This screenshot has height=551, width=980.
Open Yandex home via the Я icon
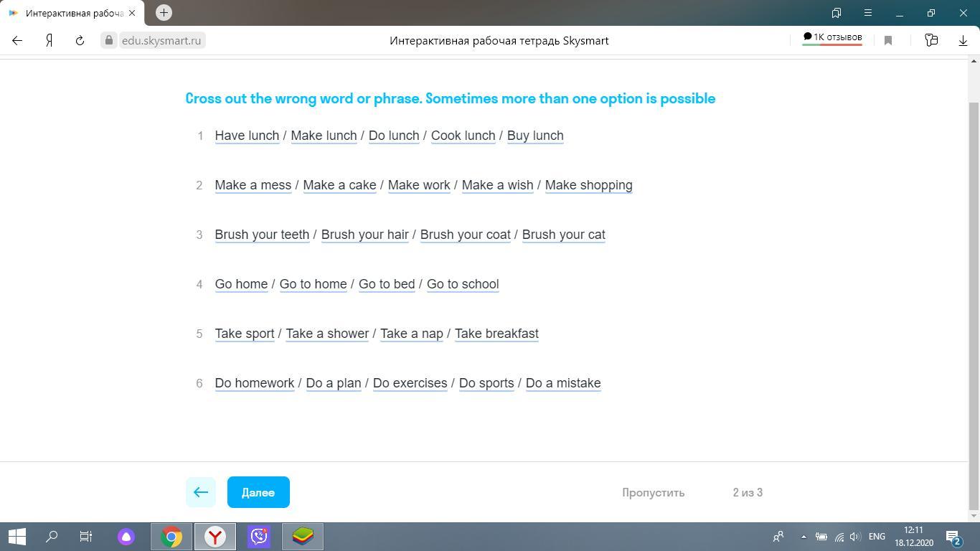49,41
